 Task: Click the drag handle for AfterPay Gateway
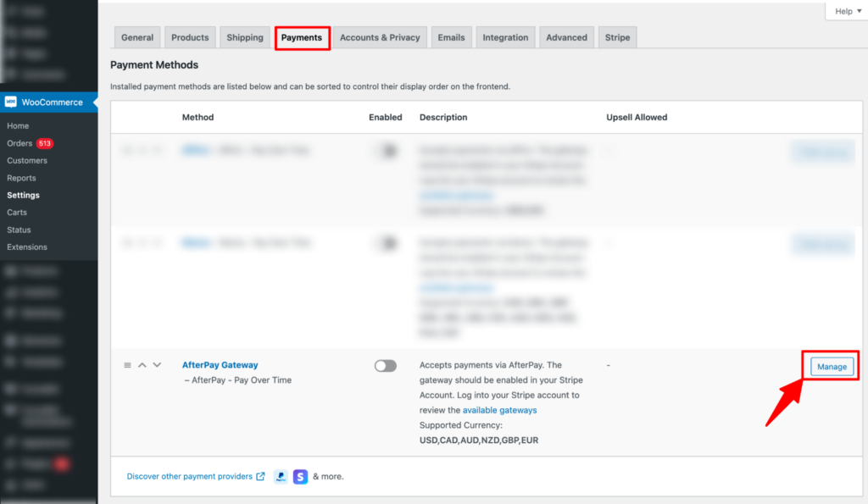point(127,365)
